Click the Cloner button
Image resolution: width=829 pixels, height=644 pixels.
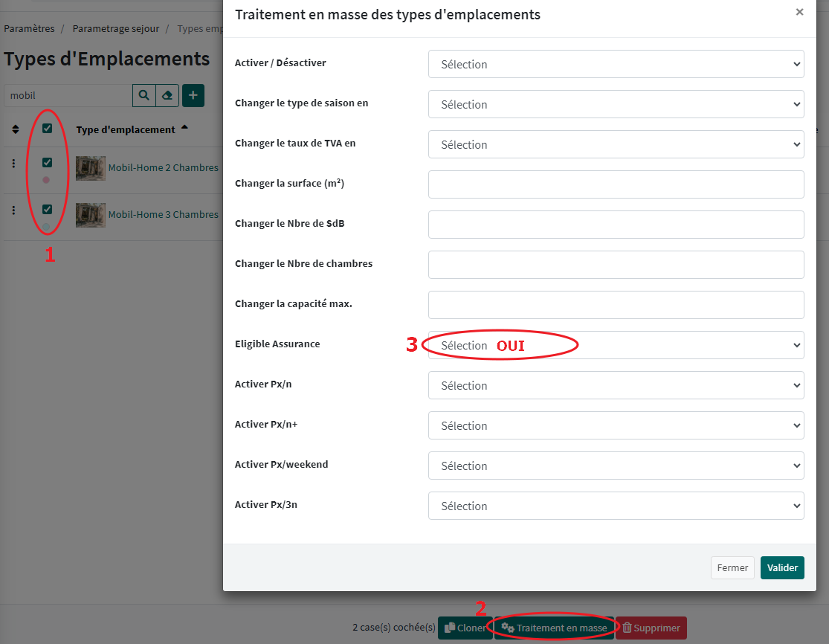(465, 628)
